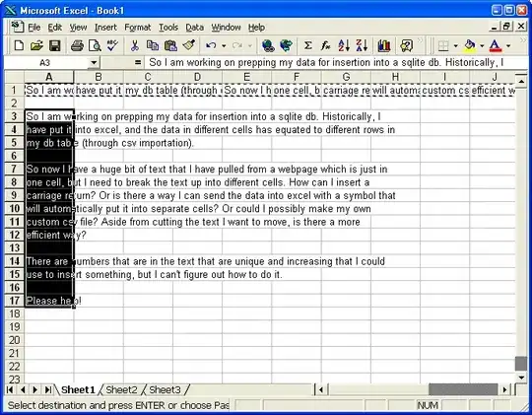Switch to the Sheet2 tab
Screen dimensions: 532x415
coord(121,390)
